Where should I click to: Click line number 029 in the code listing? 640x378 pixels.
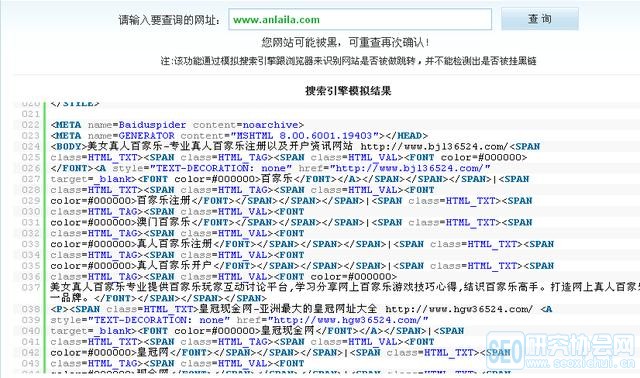31,201
